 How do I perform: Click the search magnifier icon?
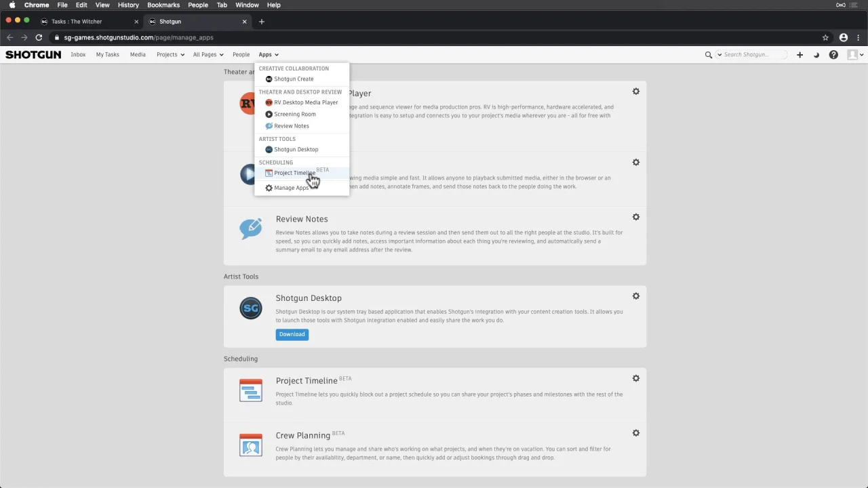pos(709,55)
